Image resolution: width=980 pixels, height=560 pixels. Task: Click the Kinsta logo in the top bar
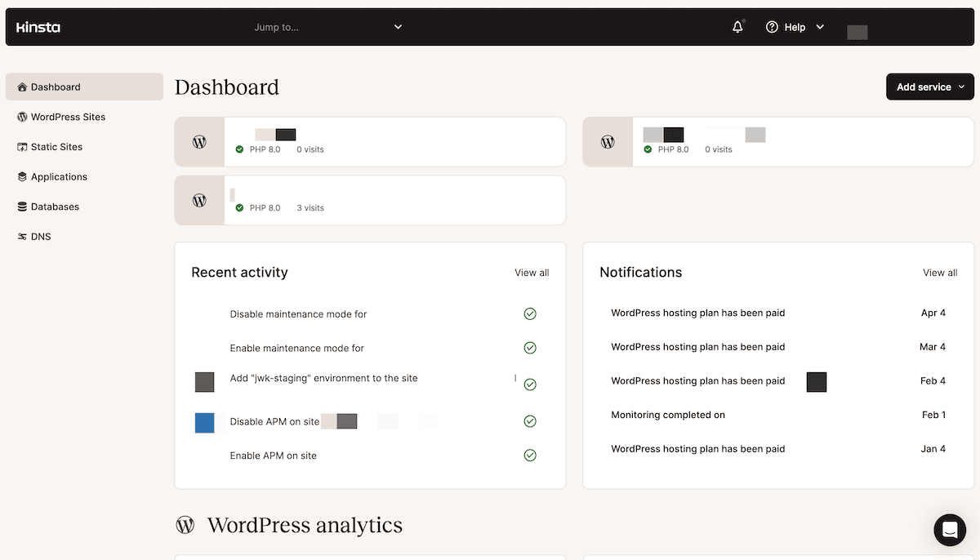pyautogui.click(x=38, y=27)
